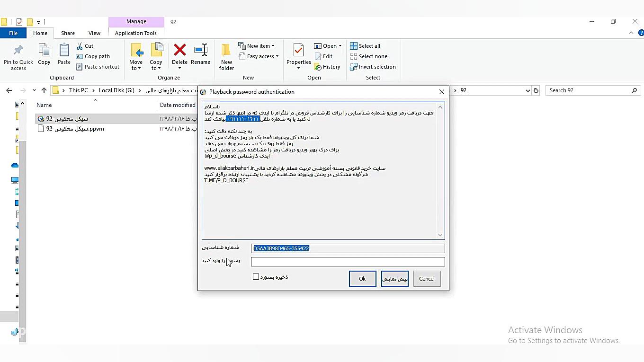Image resolution: width=644 pixels, height=362 pixels.
Task: Create a New folder from the ribbon
Action: pyautogui.click(x=226, y=57)
